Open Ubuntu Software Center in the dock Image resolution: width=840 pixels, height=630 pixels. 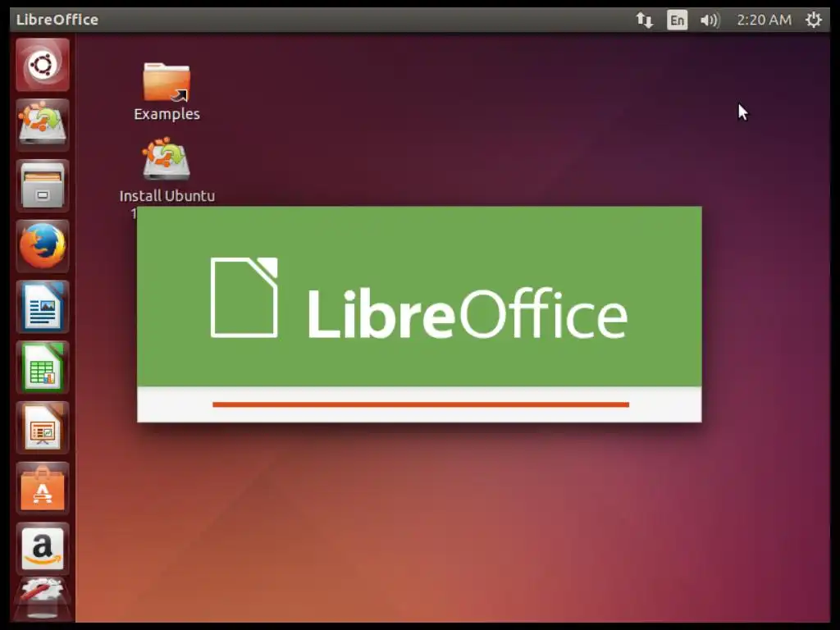(43, 489)
